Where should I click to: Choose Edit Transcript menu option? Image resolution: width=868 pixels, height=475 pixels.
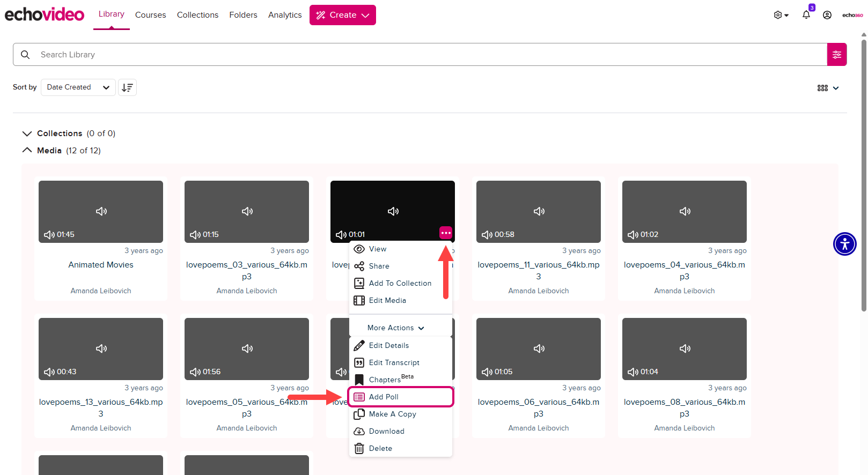point(394,363)
